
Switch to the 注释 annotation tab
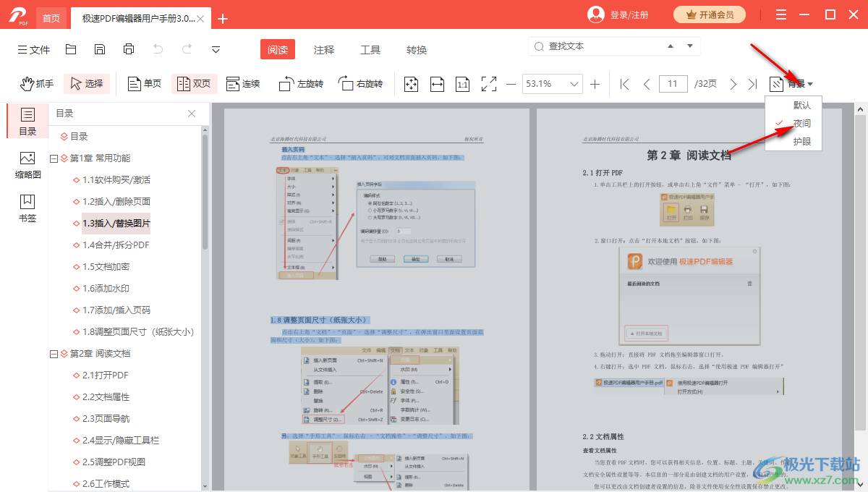(324, 50)
